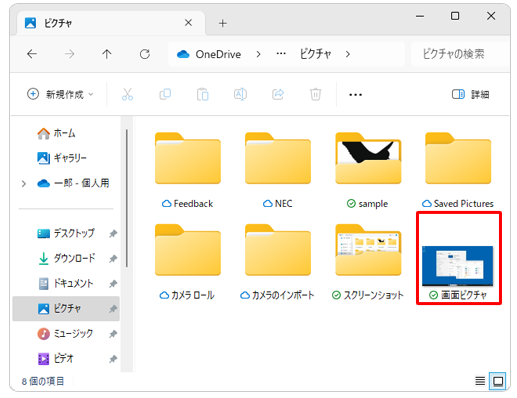The width and height of the screenshot is (517, 398).
Task: Select the ピクチャ tab
Action: (110, 23)
